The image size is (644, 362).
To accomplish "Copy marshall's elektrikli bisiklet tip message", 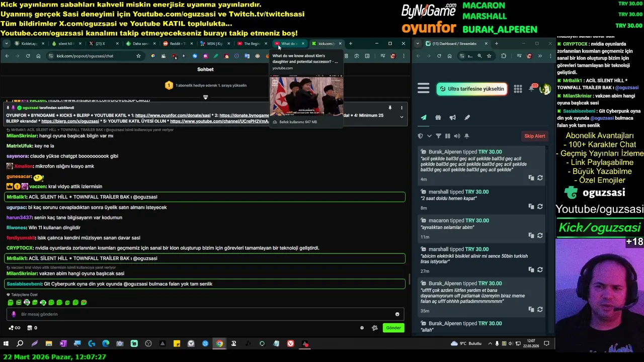I will [x=531, y=269].
